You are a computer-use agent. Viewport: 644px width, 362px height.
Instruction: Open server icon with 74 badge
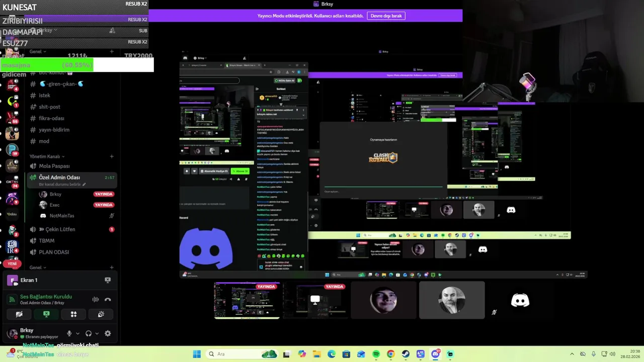click(x=12, y=182)
